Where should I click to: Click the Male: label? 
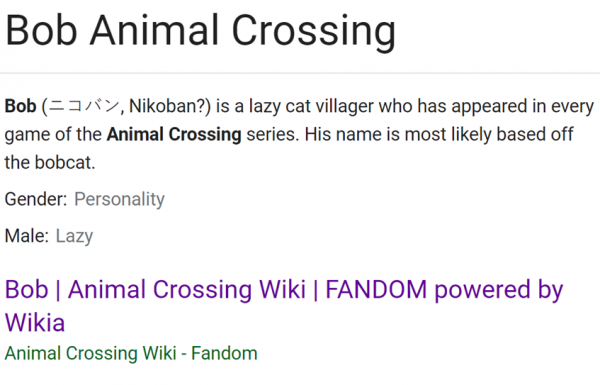27,236
